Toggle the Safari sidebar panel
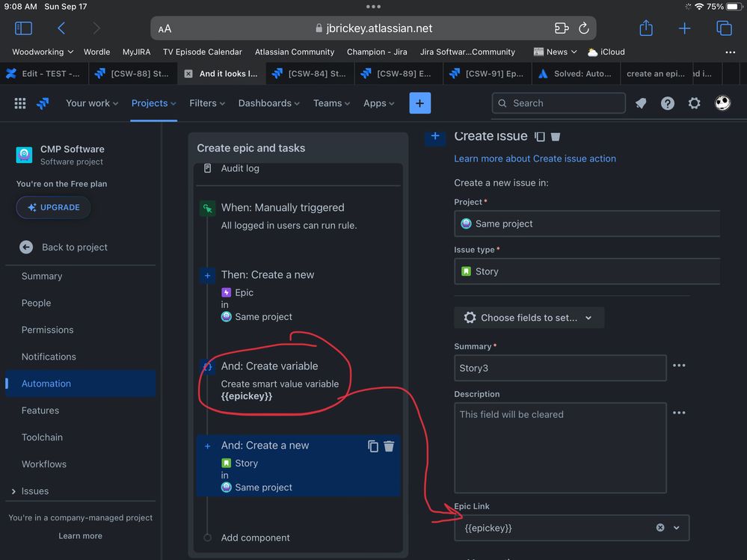The width and height of the screenshot is (747, 560). (x=23, y=28)
